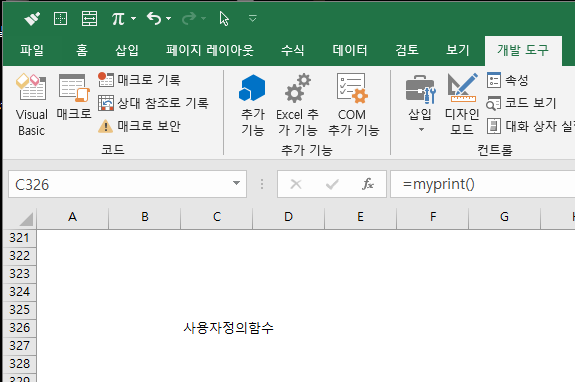
Task: Toggle 디자인 모드
Action: tap(462, 104)
